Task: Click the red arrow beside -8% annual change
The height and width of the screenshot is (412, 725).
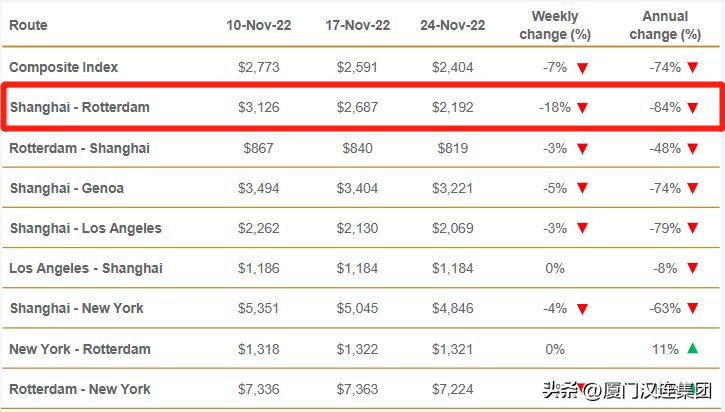Action: pos(692,268)
